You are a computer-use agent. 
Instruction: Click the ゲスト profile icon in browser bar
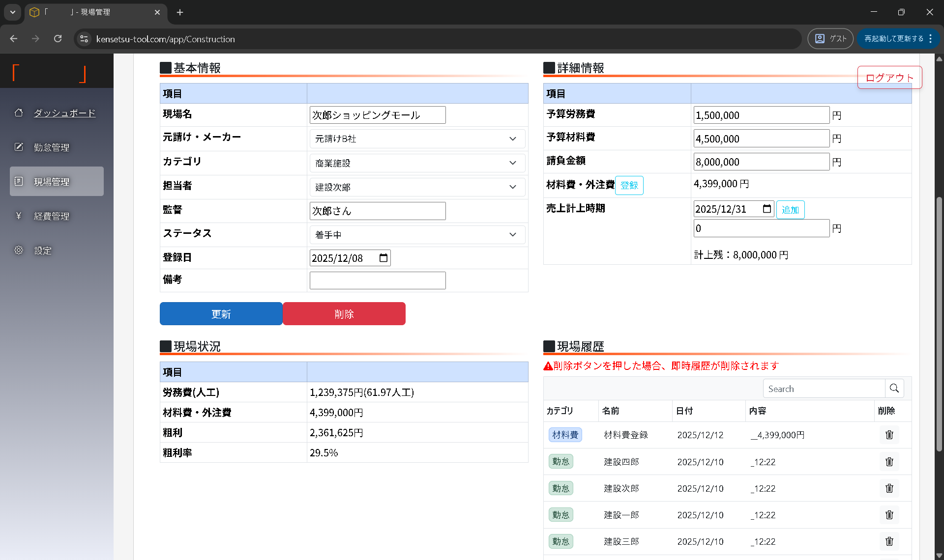point(819,38)
